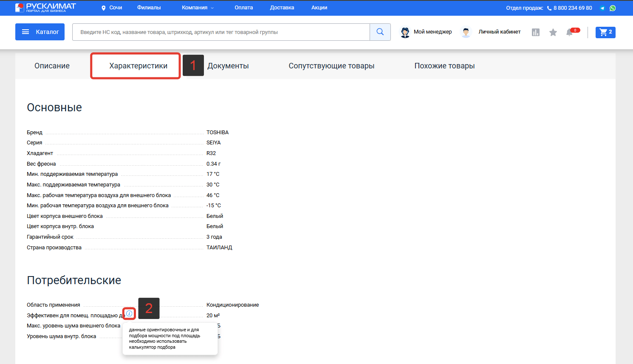Click the 46 °C maximum outdoor temperature value
633x364 pixels.
coord(213,195)
